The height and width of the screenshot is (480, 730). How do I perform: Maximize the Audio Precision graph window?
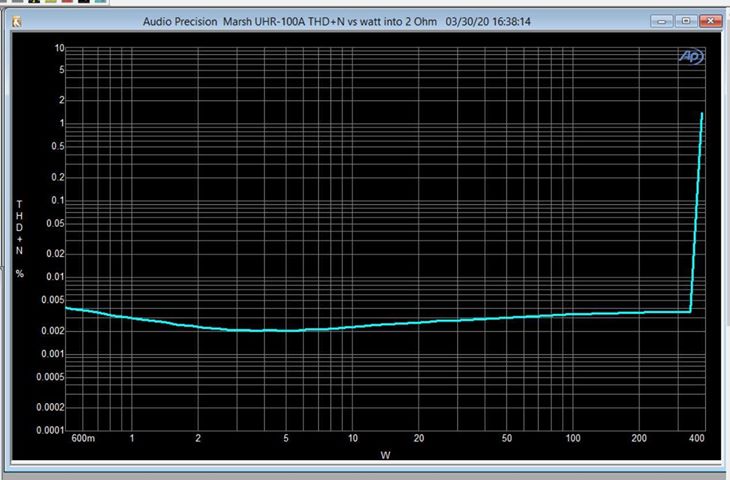pos(686,21)
